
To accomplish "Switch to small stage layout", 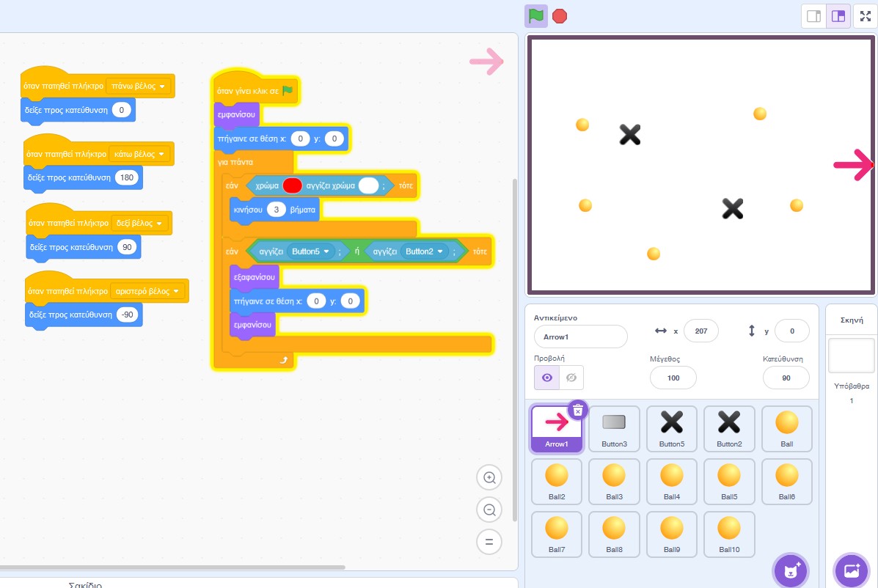I will (813, 16).
